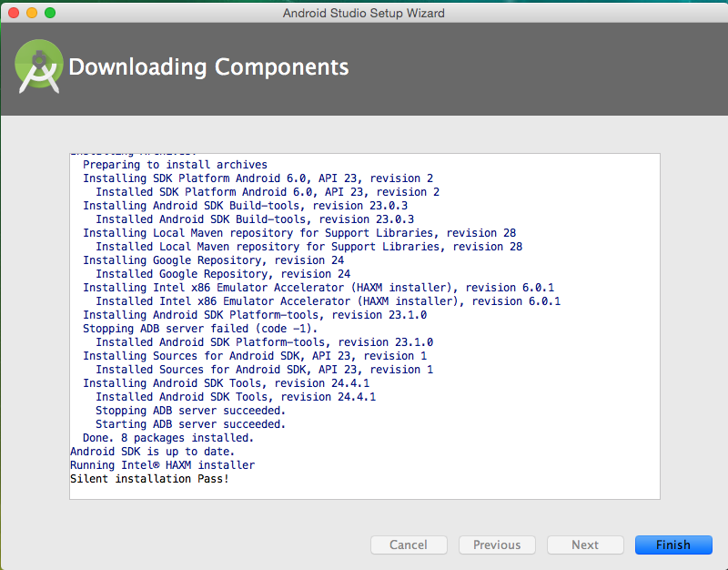728x570 pixels.
Task: Click the Finish button
Action: tap(673, 545)
